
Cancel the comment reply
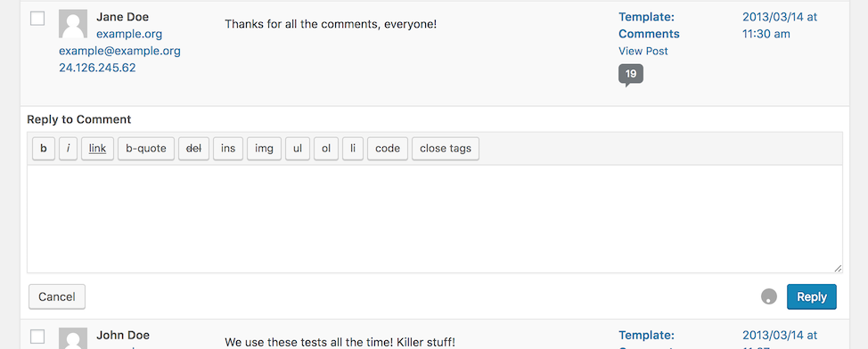57,297
